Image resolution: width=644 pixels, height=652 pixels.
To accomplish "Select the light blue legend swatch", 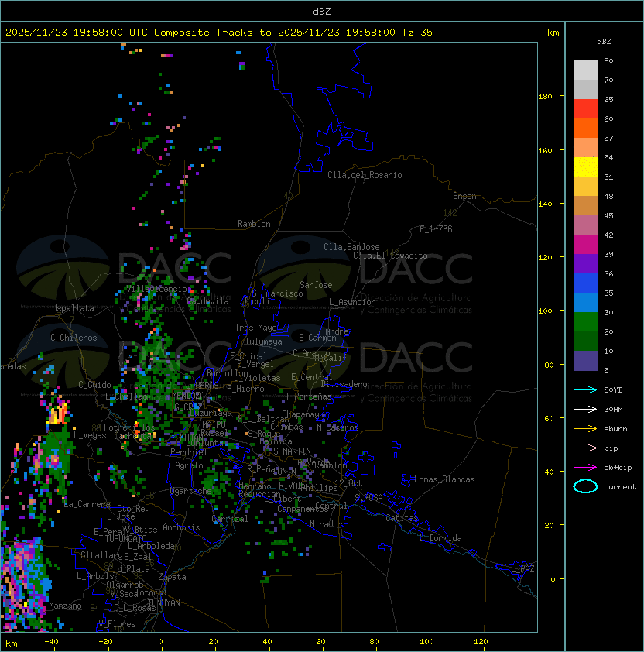I will 585,302.
